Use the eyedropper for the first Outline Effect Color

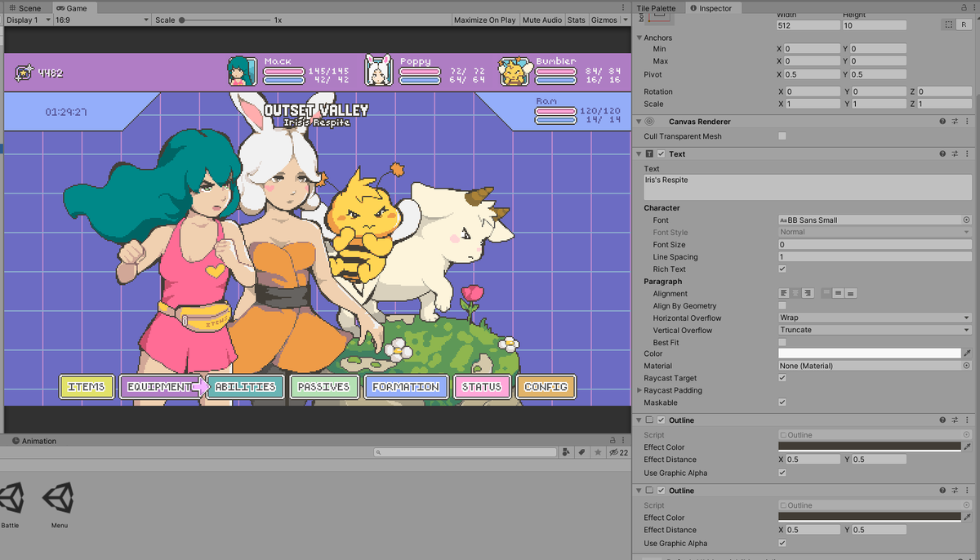pyautogui.click(x=968, y=447)
